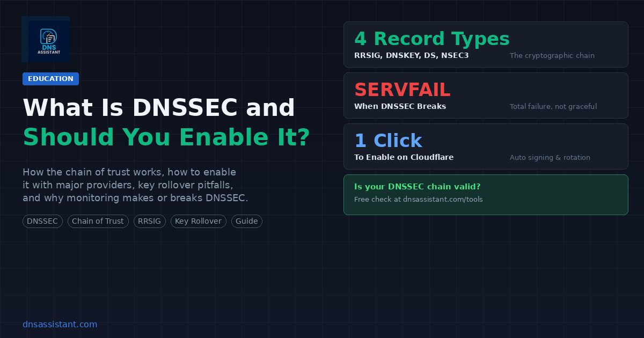Click "RRSIG, DNSKEY, DS, NSEC3" text
Image resolution: width=644 pixels, height=338 pixels.
412,55
